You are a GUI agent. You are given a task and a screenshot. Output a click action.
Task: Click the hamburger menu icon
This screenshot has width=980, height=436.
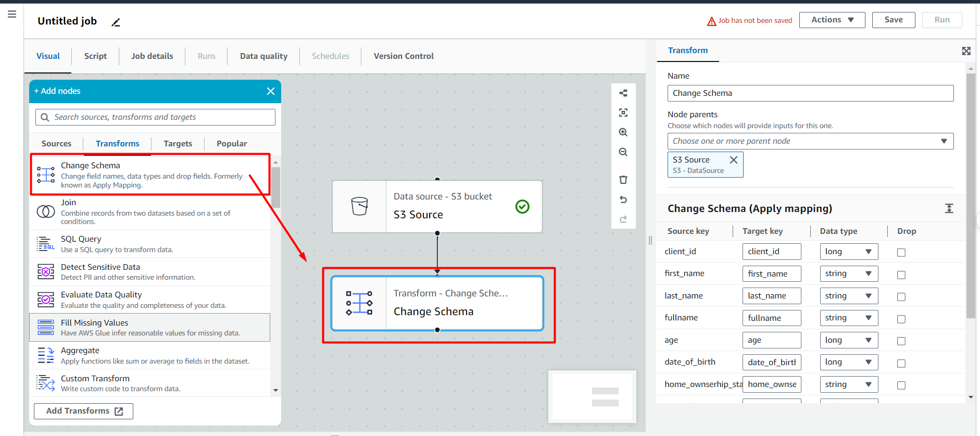pos(12,14)
